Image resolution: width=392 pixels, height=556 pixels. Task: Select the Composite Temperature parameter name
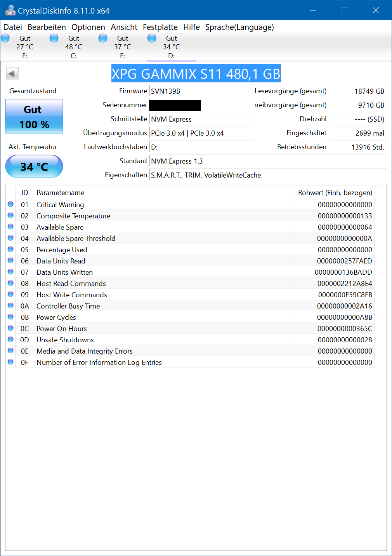click(x=73, y=216)
